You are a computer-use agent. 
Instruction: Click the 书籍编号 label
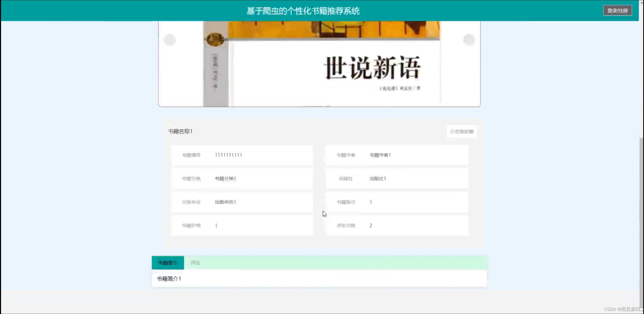191,155
